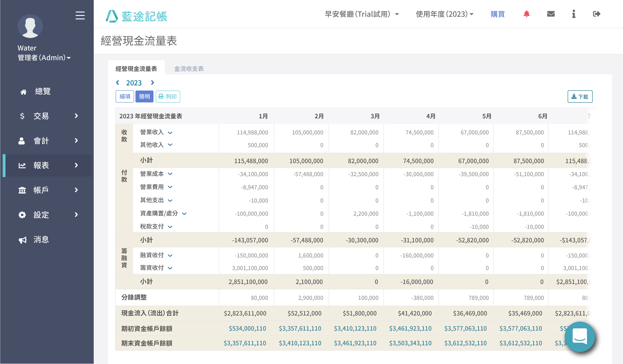
Task: Click the Water username label
Action: coord(27,48)
